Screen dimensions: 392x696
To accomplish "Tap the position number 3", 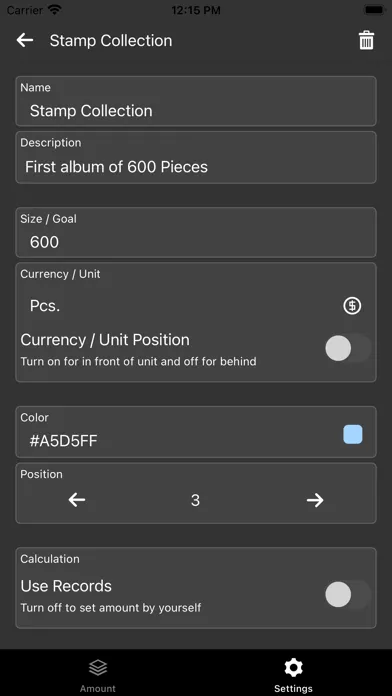I will [x=195, y=500].
